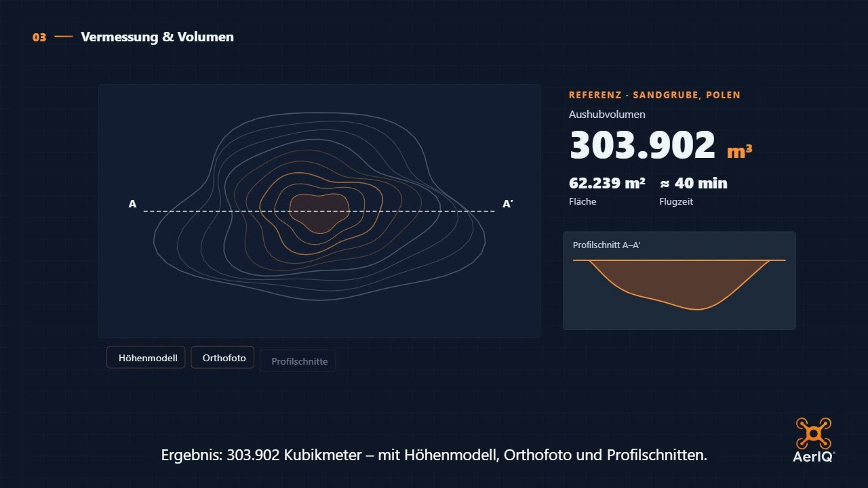Select the dimmed Profilschnitte chip
This screenshot has width=868, height=488.
coord(298,361)
